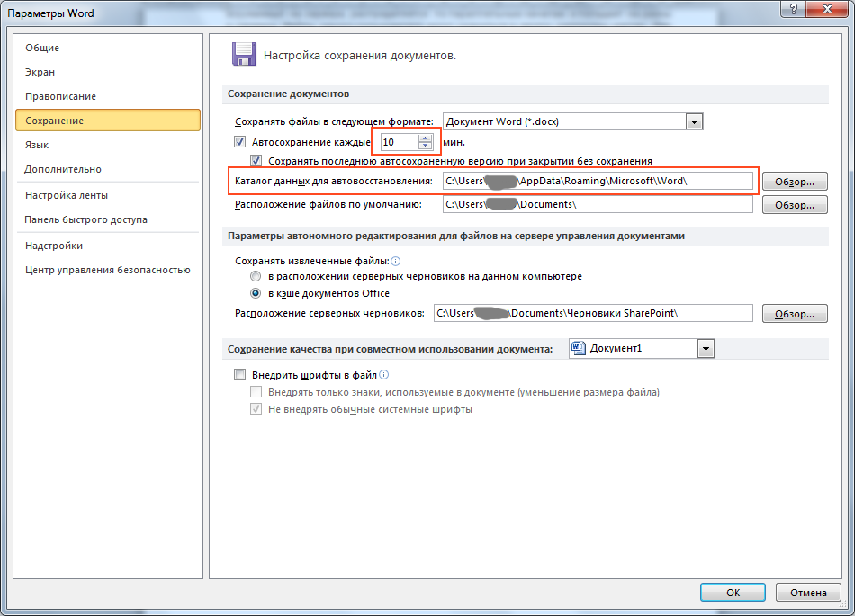This screenshot has height=616, width=855.
Task: Toggle keep last autosaved version checkbox
Action: pos(256,161)
